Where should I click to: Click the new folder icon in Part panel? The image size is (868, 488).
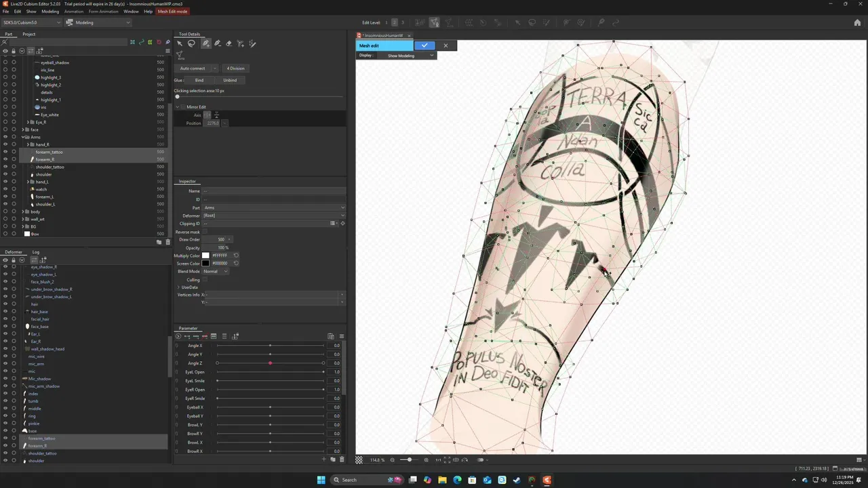pyautogui.click(x=159, y=242)
